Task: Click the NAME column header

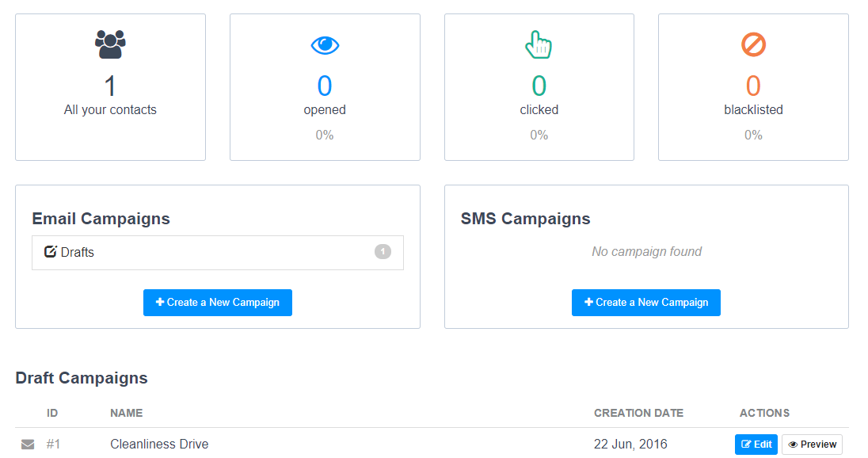Action: coord(127,413)
